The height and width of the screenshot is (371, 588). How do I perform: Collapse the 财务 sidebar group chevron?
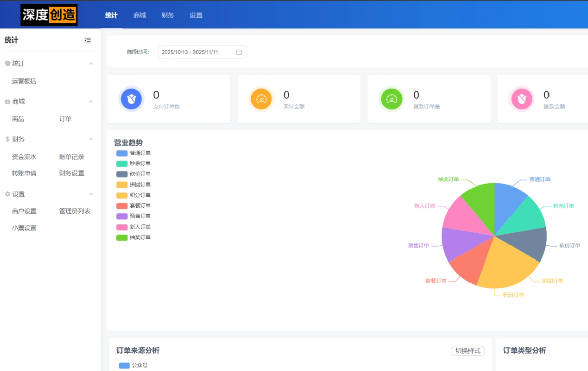click(x=91, y=139)
